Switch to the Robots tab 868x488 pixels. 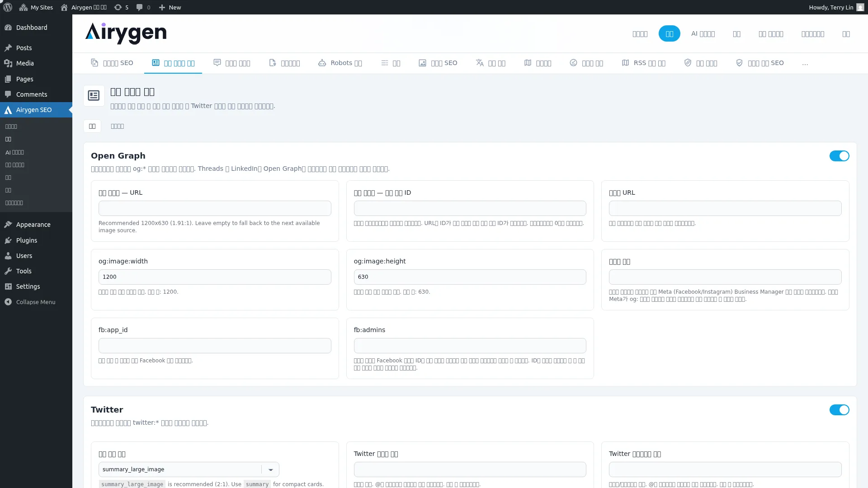click(340, 63)
